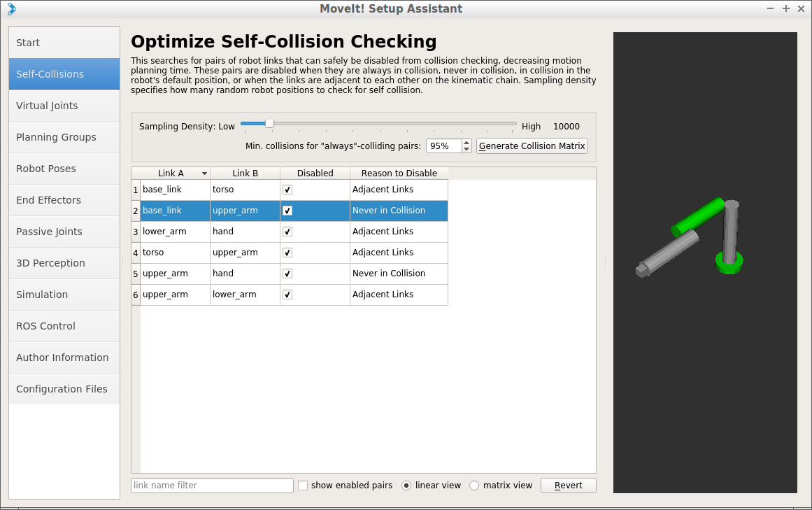Uncheck Disabled for torso–upper_arm pair
The image size is (812, 510).
click(287, 253)
